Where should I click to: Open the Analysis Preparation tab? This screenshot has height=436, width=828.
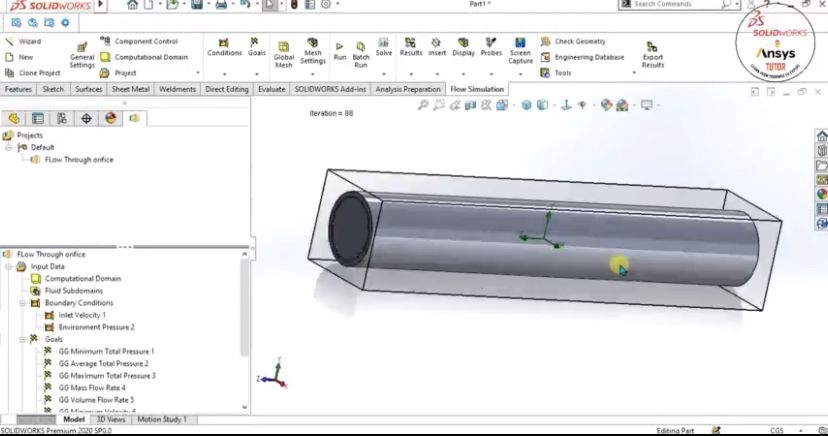click(x=408, y=89)
